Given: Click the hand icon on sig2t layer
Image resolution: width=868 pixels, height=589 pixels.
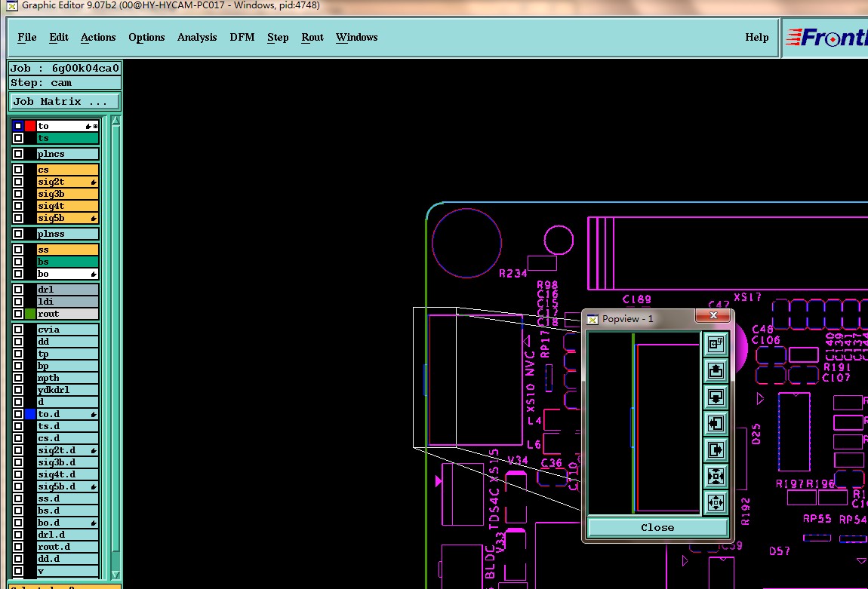Looking at the screenshot, I should (94, 182).
